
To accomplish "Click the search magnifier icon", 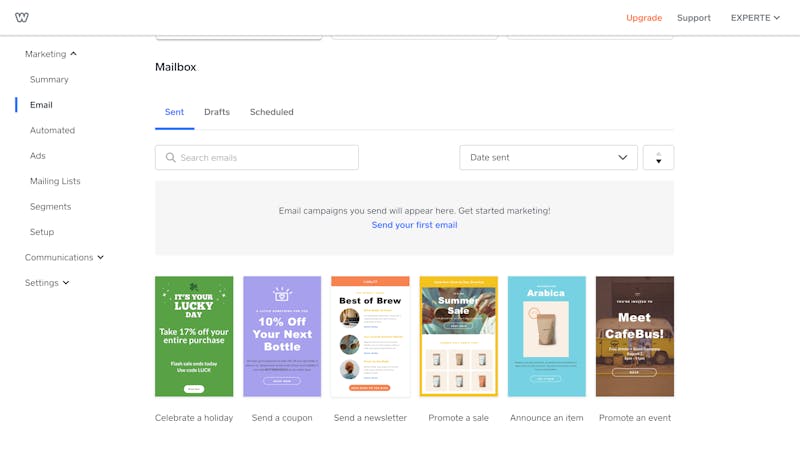I will 170,158.
